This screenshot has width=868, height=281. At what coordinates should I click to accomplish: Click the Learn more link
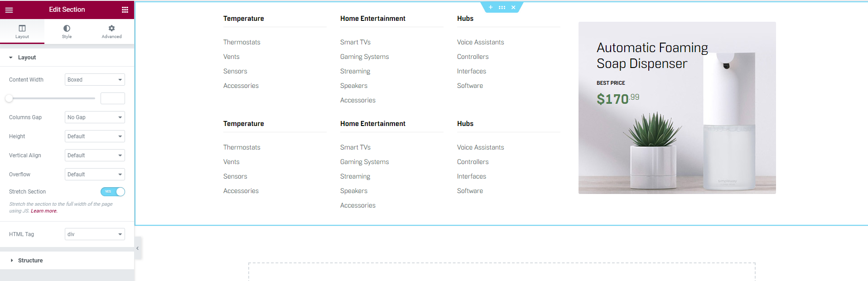point(44,211)
